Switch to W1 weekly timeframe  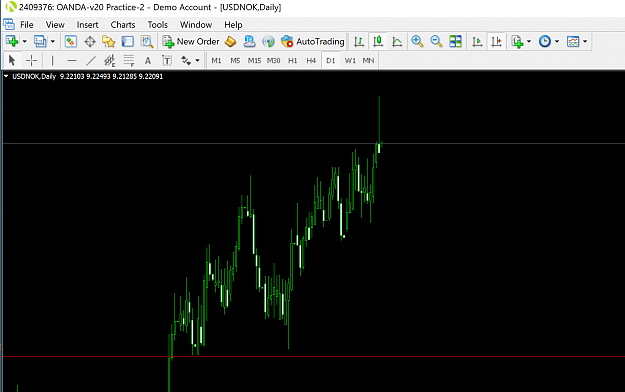(x=350, y=61)
